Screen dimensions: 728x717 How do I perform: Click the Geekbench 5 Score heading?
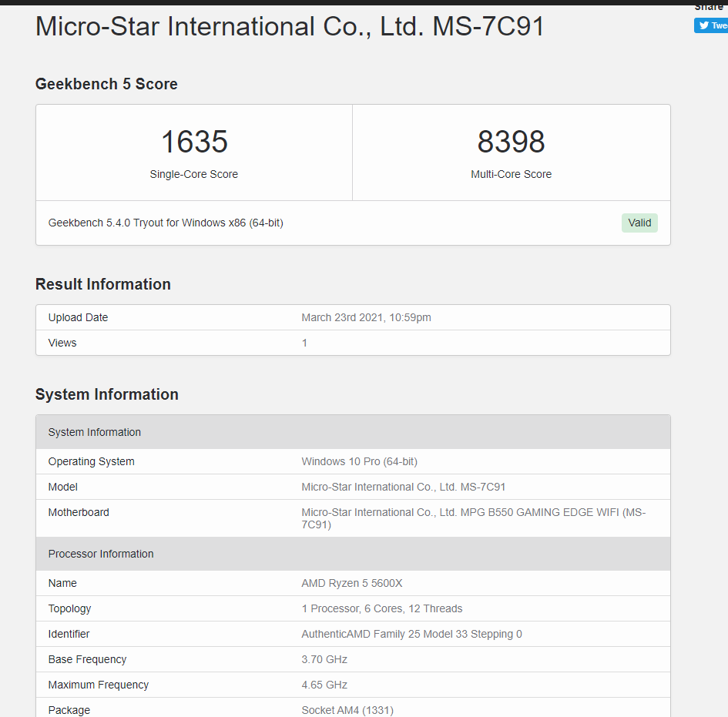click(106, 84)
